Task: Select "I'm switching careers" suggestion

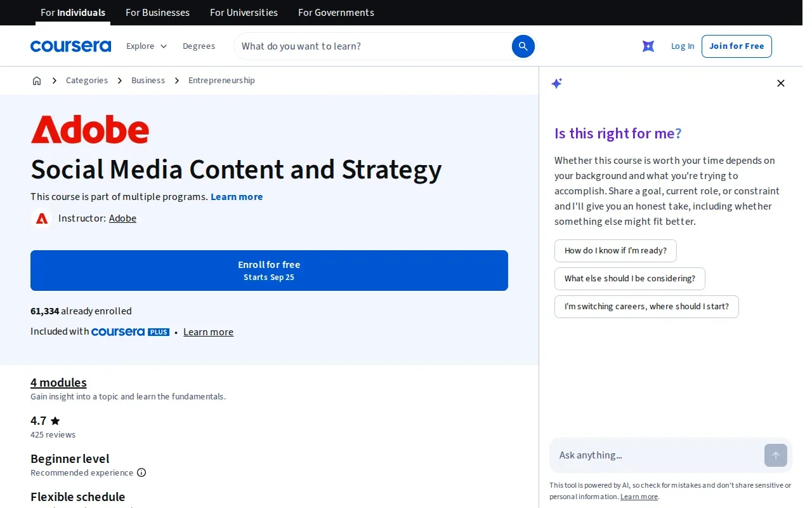Action: [646, 307]
